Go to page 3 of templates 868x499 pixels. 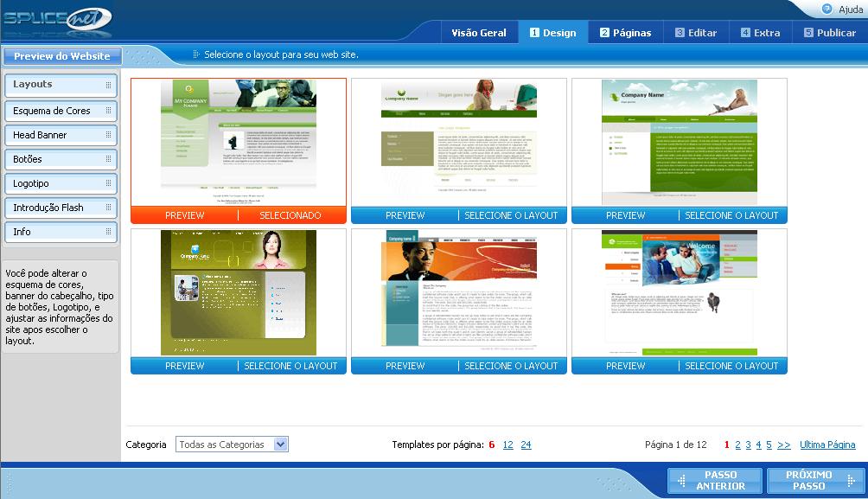tap(748, 445)
